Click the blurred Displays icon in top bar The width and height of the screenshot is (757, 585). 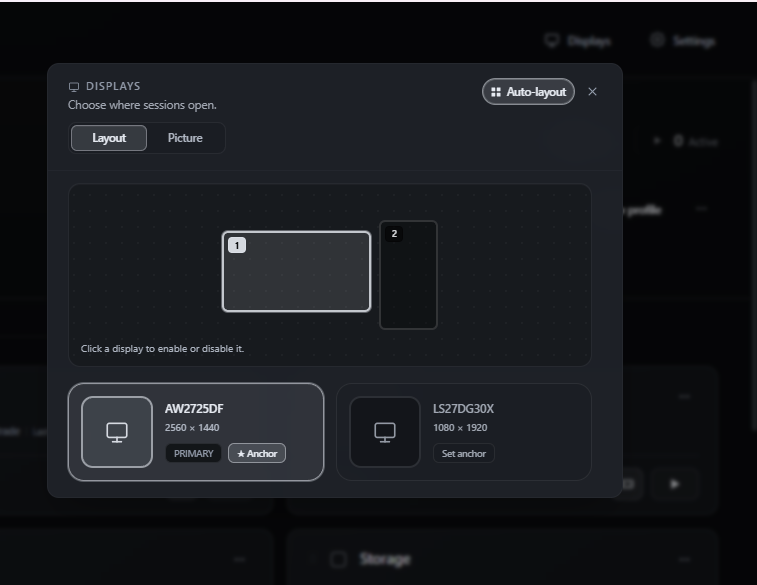click(x=552, y=41)
